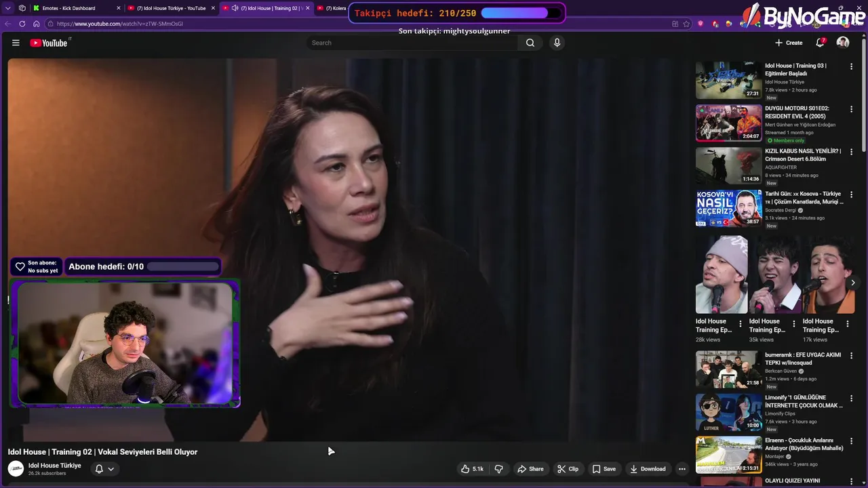This screenshot has height=488, width=868.
Task: Like the video with thumbs up
Action: click(x=472, y=469)
